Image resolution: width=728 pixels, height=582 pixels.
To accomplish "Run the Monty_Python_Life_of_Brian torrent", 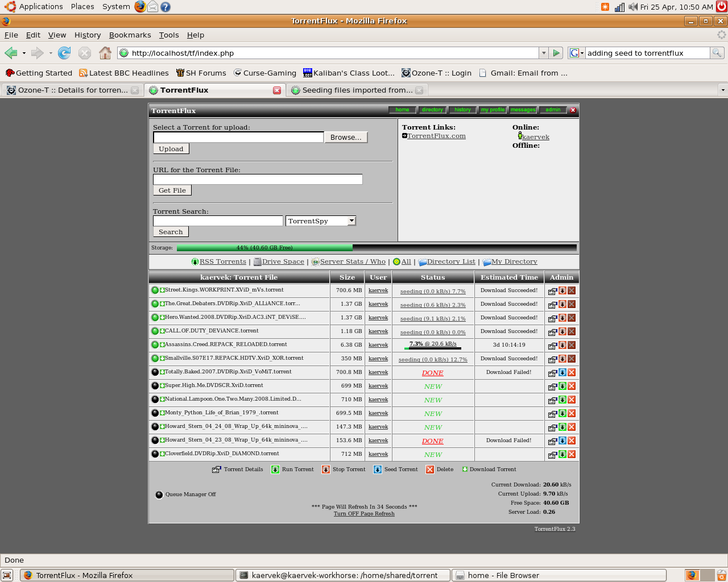I will (x=562, y=413).
